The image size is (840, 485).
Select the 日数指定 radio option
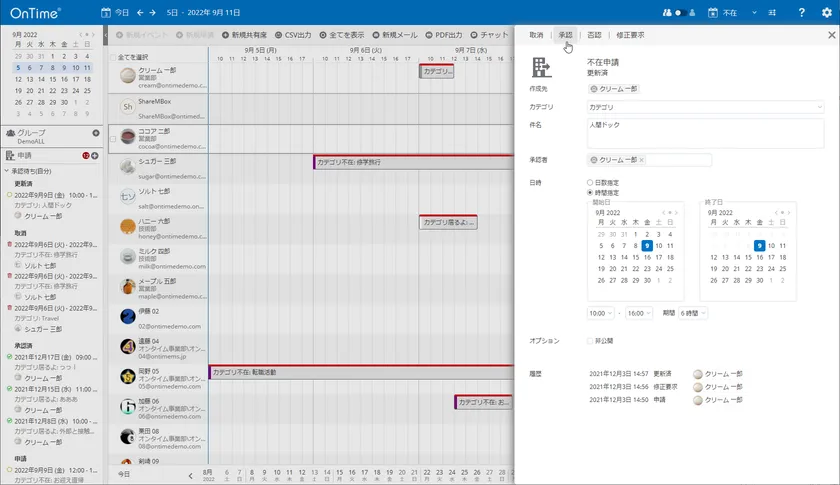coord(590,183)
